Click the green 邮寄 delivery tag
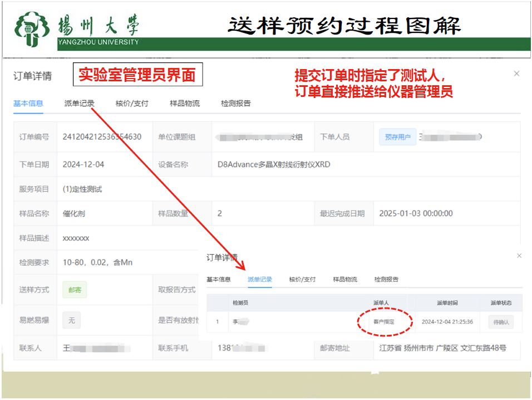 pos(75,290)
